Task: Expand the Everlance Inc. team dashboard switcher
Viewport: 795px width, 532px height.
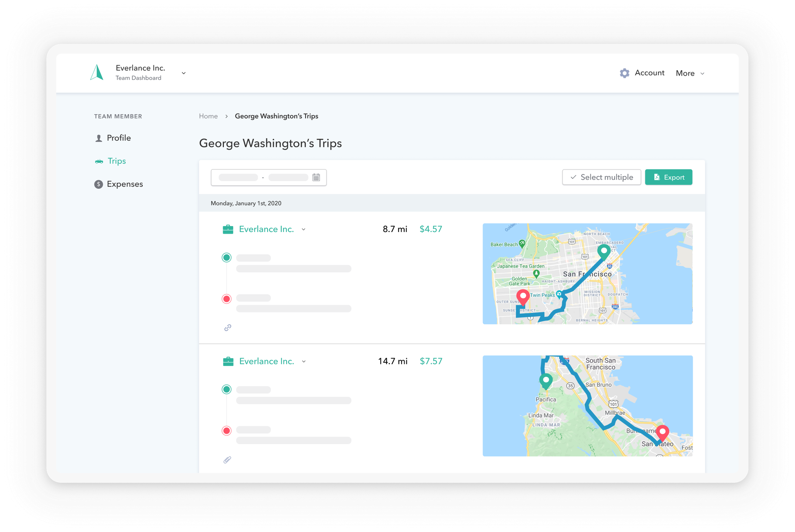Action: [184, 73]
